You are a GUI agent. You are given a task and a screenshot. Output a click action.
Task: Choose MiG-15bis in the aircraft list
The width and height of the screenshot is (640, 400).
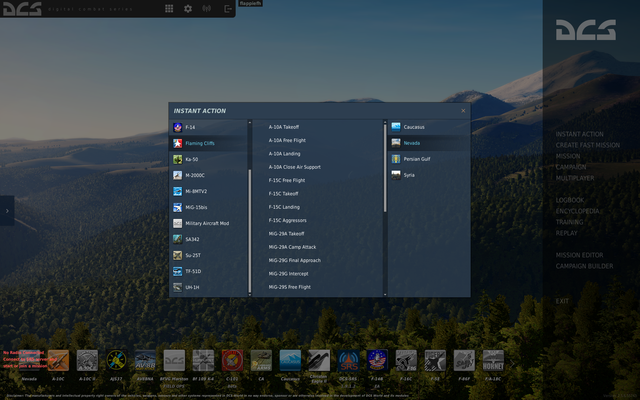(208, 207)
